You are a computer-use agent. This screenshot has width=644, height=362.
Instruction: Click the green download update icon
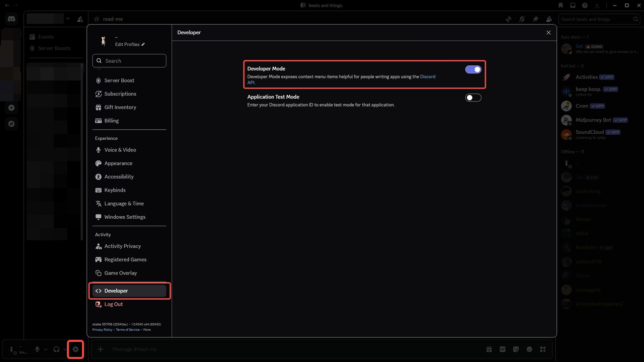597,6
